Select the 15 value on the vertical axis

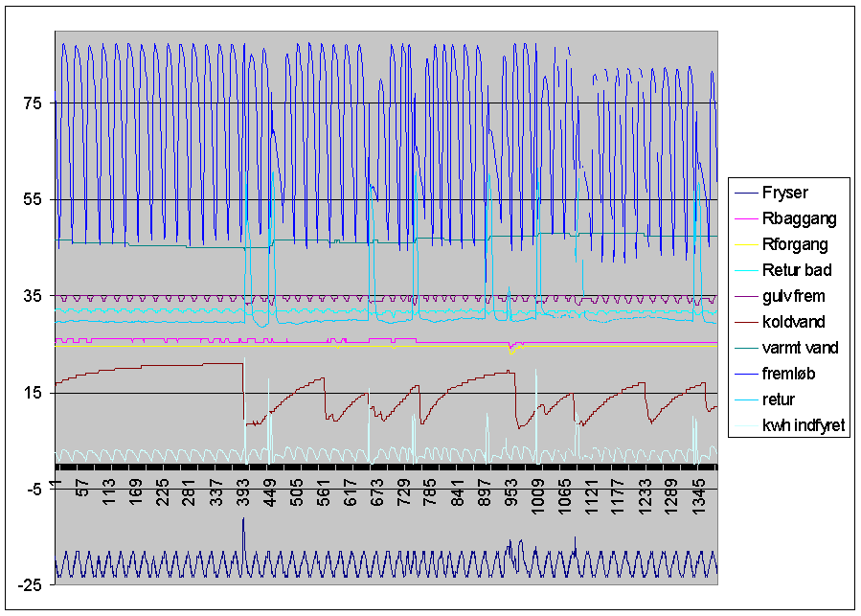click(33, 393)
